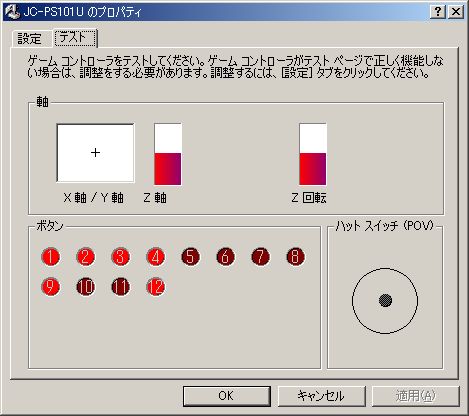
Task: Open the ? help button in title bar
Action: tap(438, 12)
